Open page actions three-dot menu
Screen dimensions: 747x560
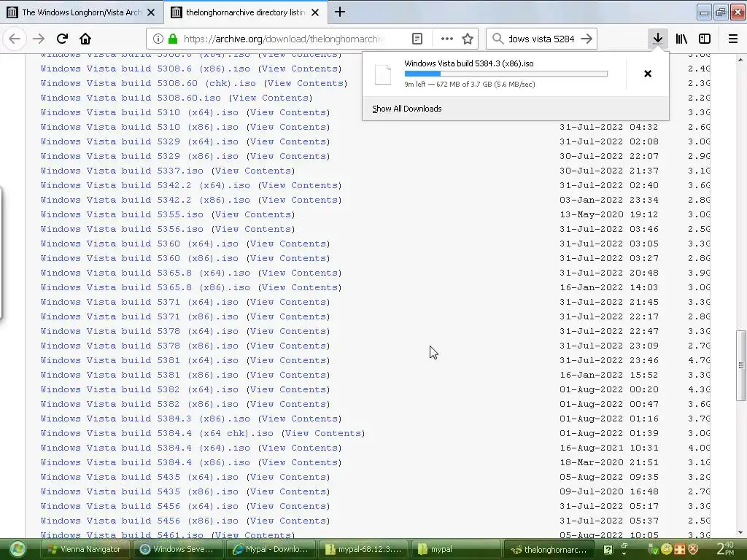(x=447, y=39)
